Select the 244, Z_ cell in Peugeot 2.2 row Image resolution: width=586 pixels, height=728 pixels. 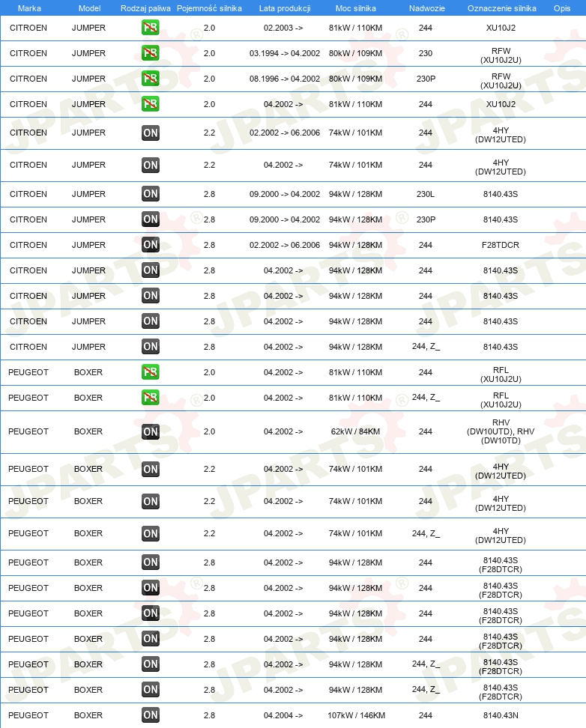pyautogui.click(x=426, y=533)
